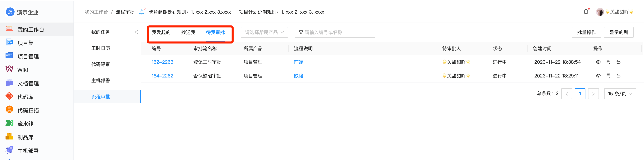The width and height of the screenshot is (644, 160).
Task: Click the 批量操作 button
Action: (586, 32)
